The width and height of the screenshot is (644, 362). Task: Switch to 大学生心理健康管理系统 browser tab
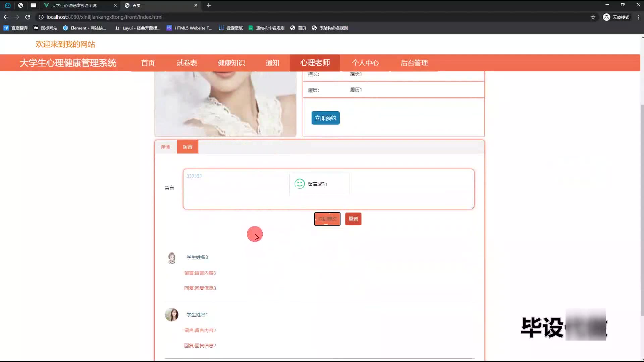[77, 5]
